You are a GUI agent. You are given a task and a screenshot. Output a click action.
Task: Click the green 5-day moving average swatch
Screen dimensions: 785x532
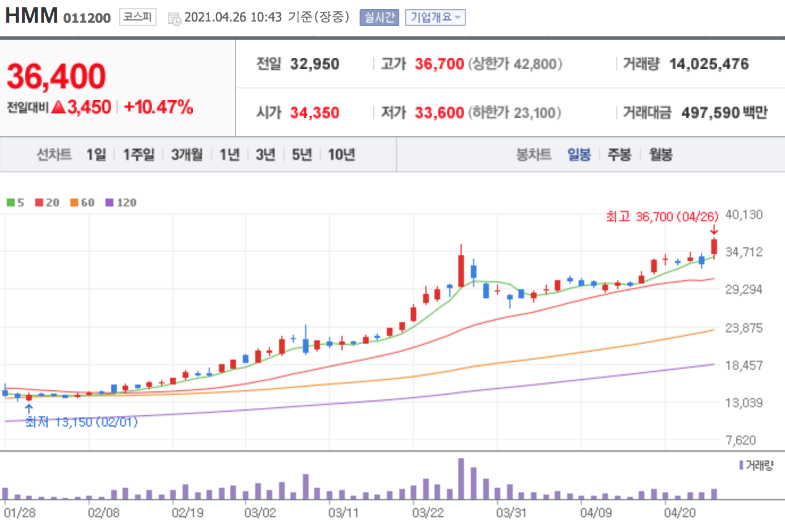[11, 202]
